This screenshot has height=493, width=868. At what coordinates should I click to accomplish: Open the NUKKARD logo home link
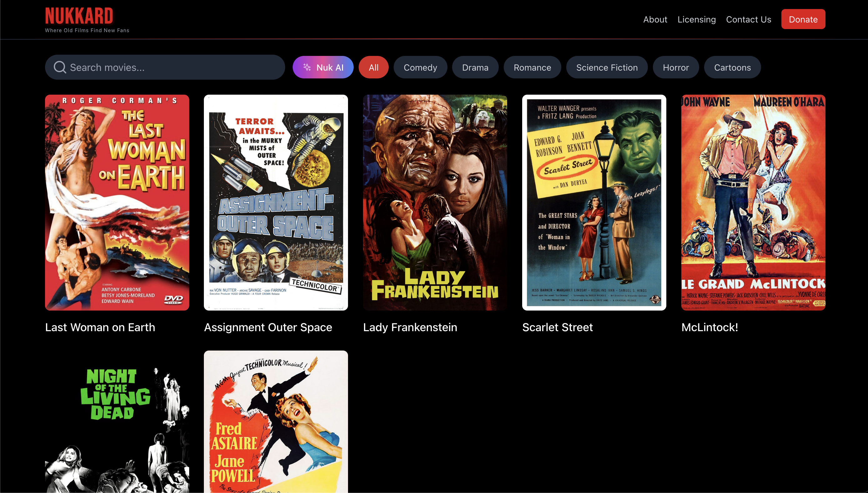coord(79,16)
